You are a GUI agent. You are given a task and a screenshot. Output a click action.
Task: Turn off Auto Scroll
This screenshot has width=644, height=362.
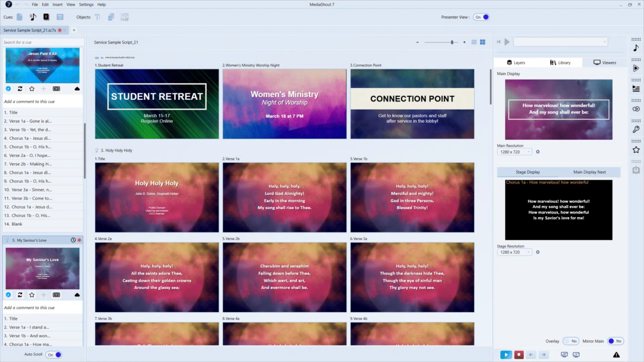click(54, 355)
